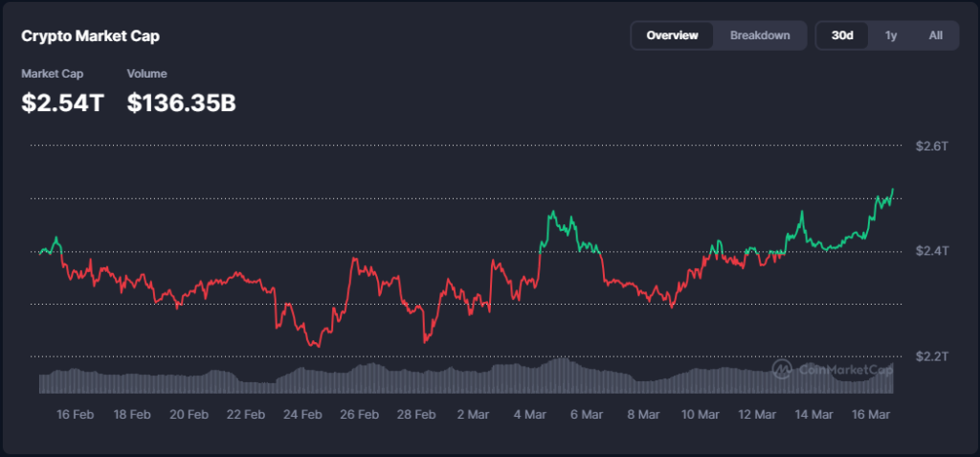Open the Breakdown tab

tap(760, 35)
